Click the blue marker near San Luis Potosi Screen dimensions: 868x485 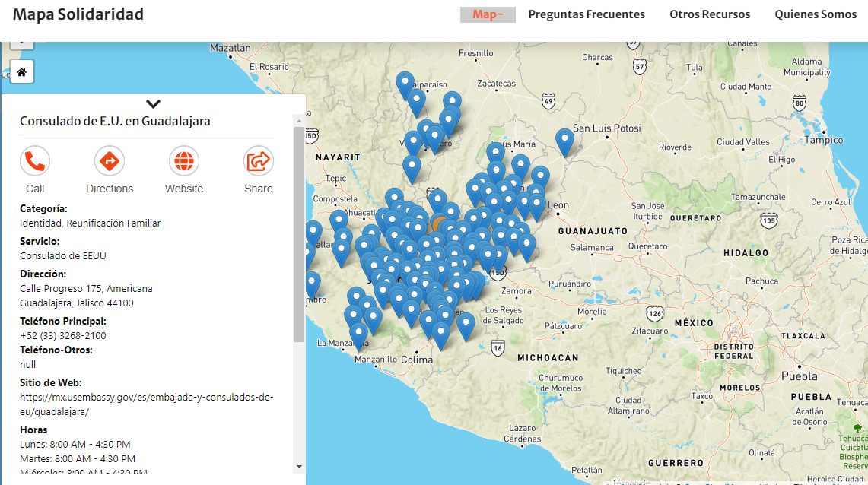click(x=564, y=141)
